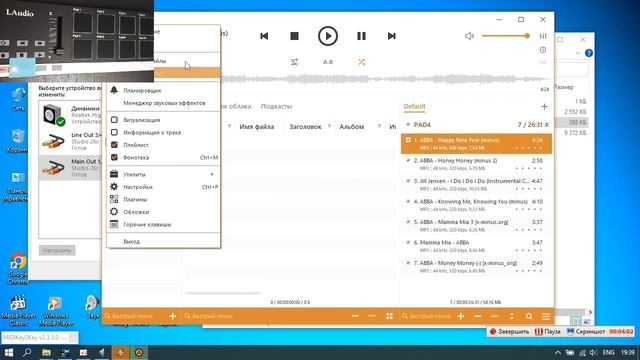Open the timer clock icon
The width and height of the screenshot is (640, 360).
coord(543,50)
